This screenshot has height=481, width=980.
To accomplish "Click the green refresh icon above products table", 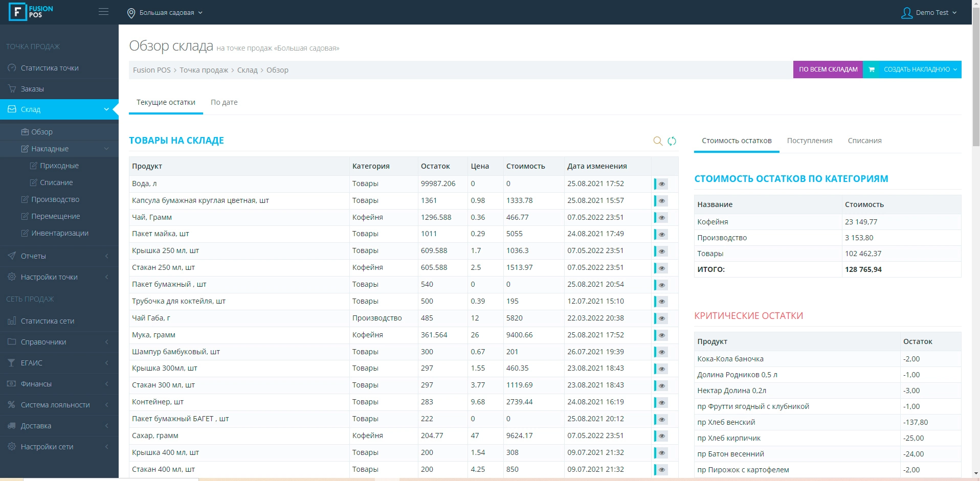I will pyautogui.click(x=672, y=141).
